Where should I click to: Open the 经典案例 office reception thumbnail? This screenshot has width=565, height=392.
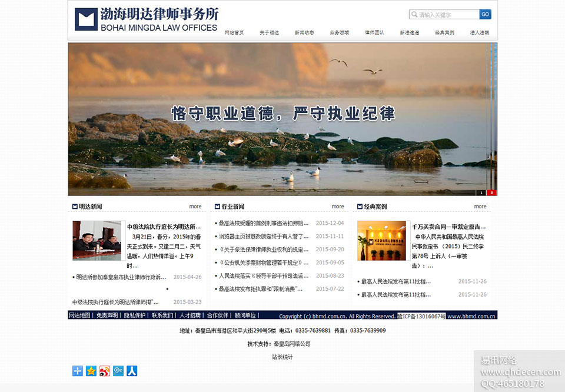click(381, 241)
